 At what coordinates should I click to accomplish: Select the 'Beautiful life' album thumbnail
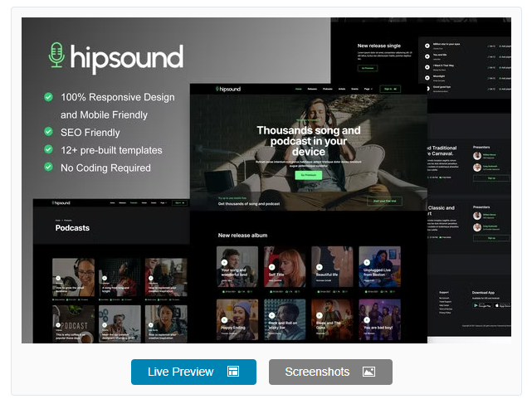[x=332, y=267]
